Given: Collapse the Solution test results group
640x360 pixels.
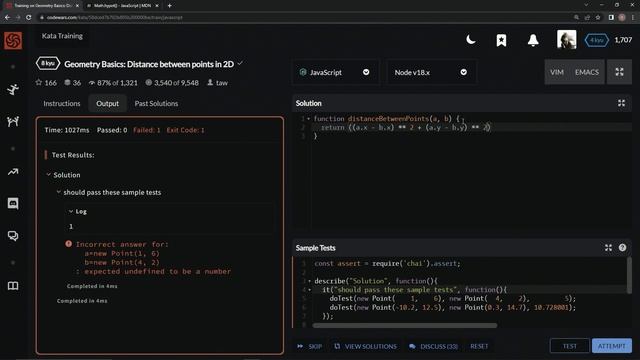Looking at the screenshot, I should (49, 175).
